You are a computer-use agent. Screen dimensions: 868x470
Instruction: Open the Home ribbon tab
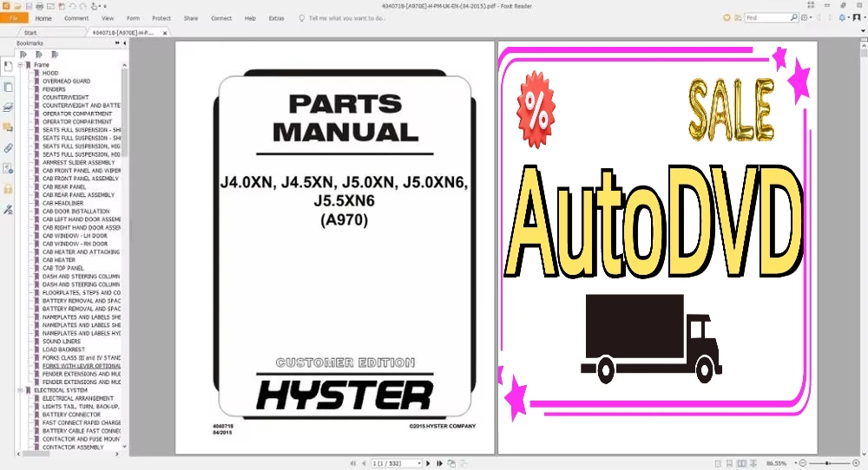tap(43, 18)
